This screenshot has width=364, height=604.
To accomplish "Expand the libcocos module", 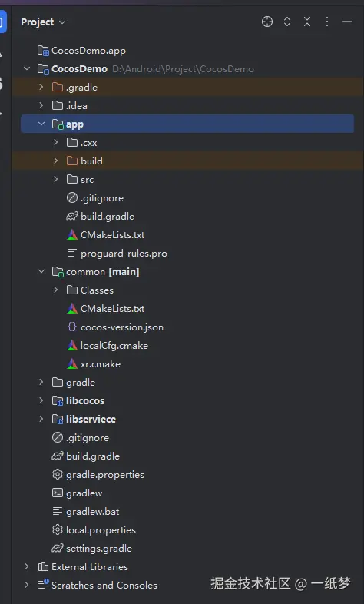I will [x=41, y=400].
